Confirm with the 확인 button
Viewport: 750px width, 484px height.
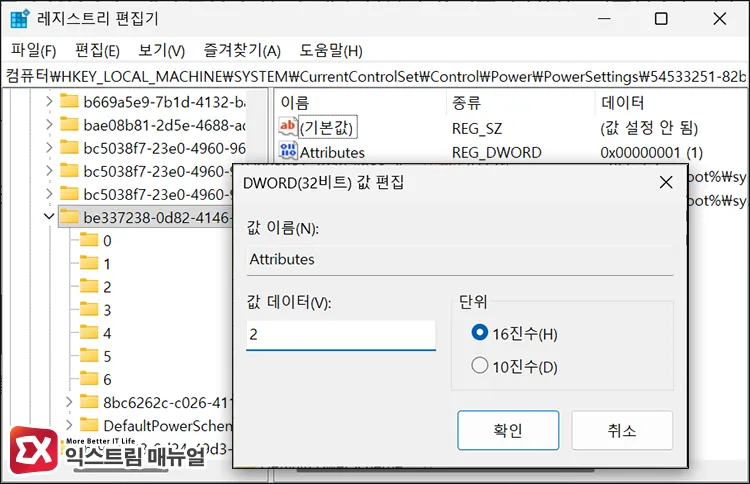(x=508, y=430)
